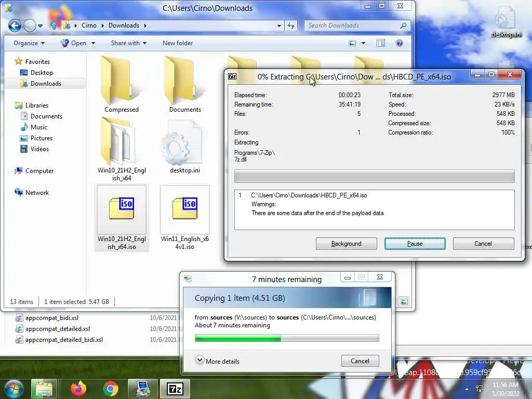This screenshot has width=532, height=399.
Task: Select Network in navigation pane
Action: pos(32,192)
